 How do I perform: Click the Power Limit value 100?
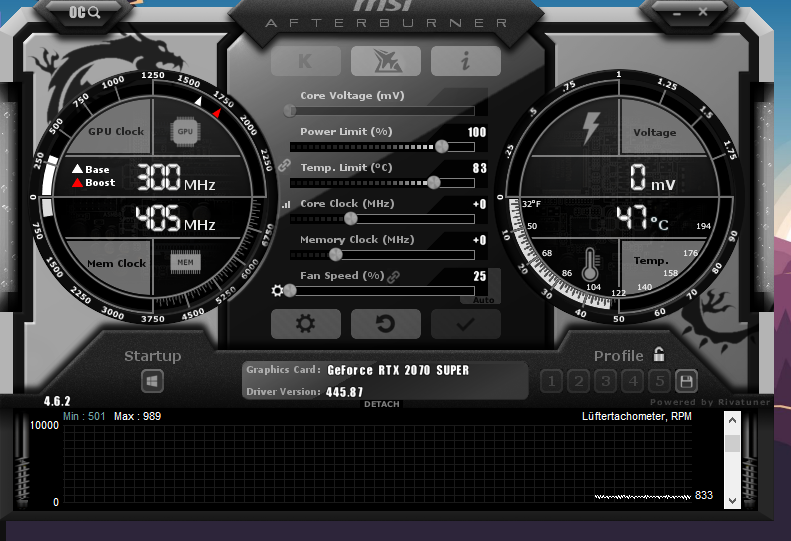(477, 132)
